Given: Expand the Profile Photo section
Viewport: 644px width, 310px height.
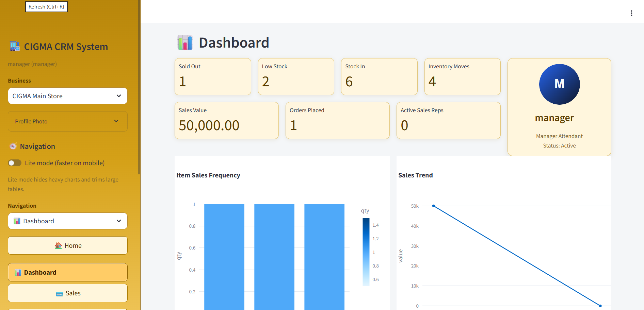Looking at the screenshot, I should (x=67, y=121).
